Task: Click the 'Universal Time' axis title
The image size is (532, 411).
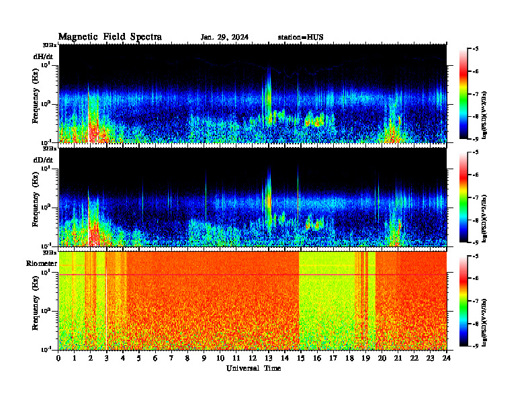Action: [x=253, y=368]
